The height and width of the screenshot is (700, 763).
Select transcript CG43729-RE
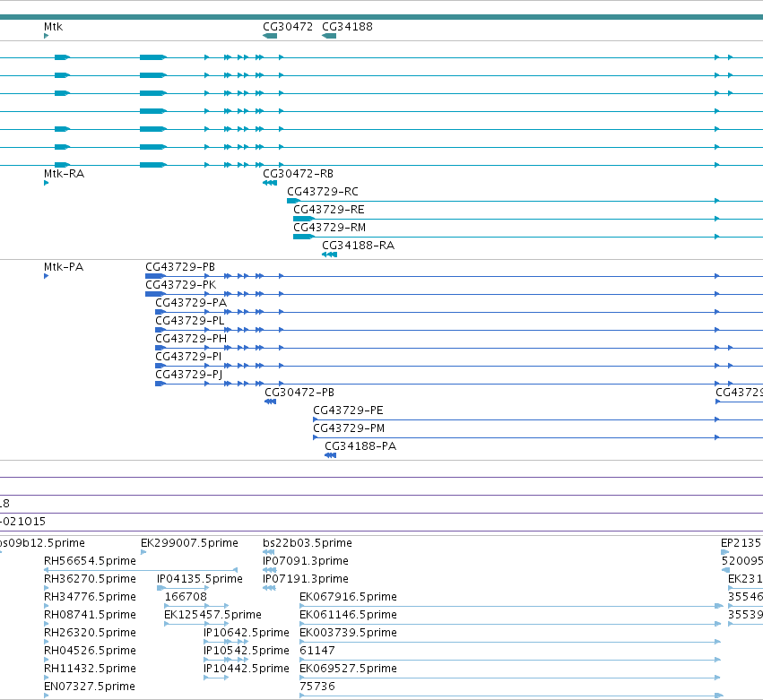[x=328, y=210]
